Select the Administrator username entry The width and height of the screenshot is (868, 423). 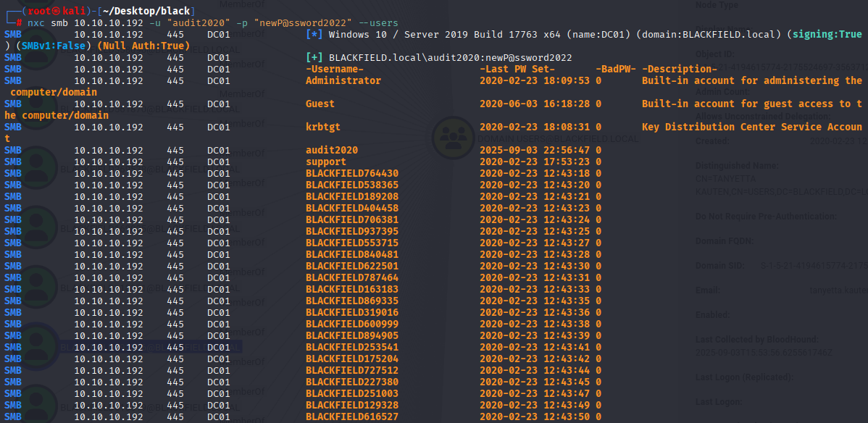pos(343,80)
